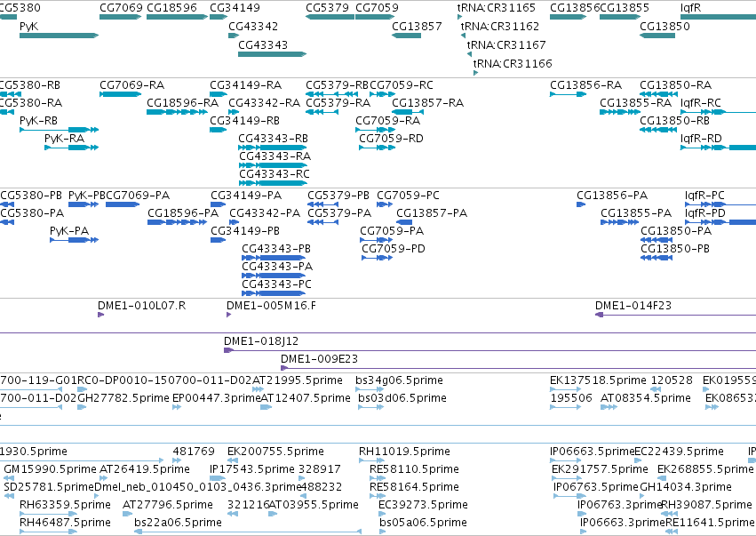Select the CG18596 gene bar
Screen dimensions: 756x536
point(177,17)
